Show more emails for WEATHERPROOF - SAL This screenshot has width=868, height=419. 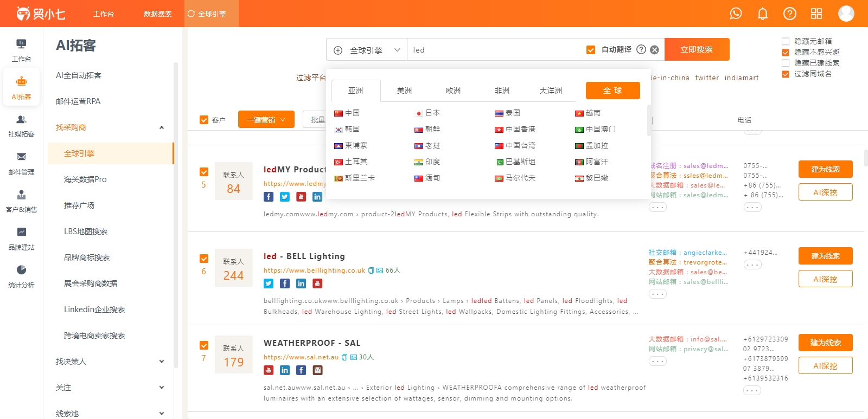click(x=658, y=361)
